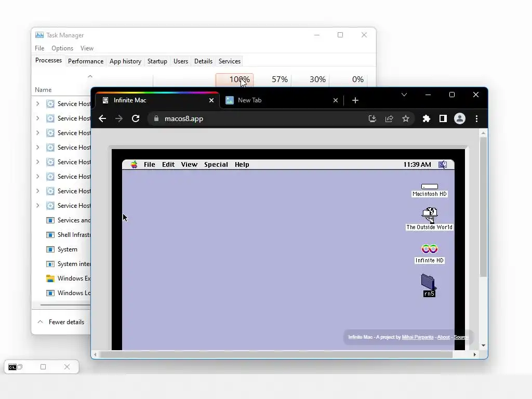Click the Finder application menu icon
Screen dimensions: 532x399
pos(443,165)
